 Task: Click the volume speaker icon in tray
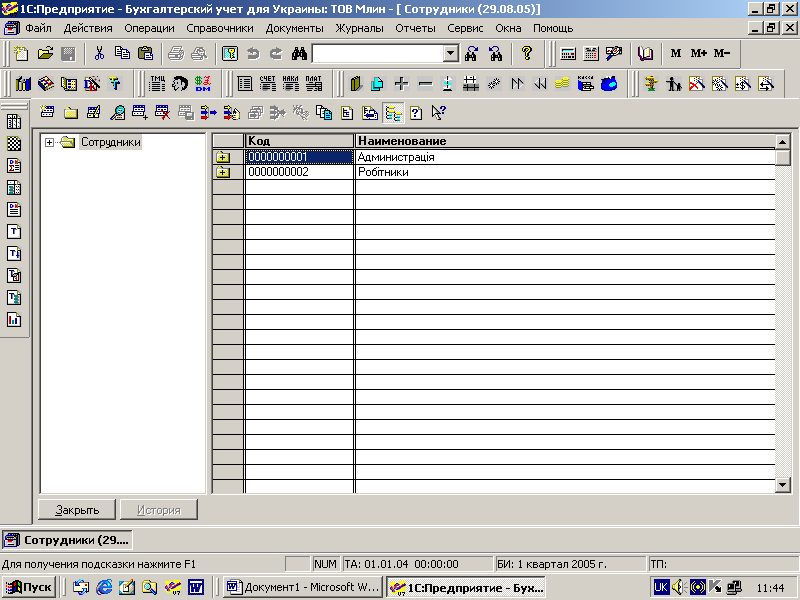point(678,587)
